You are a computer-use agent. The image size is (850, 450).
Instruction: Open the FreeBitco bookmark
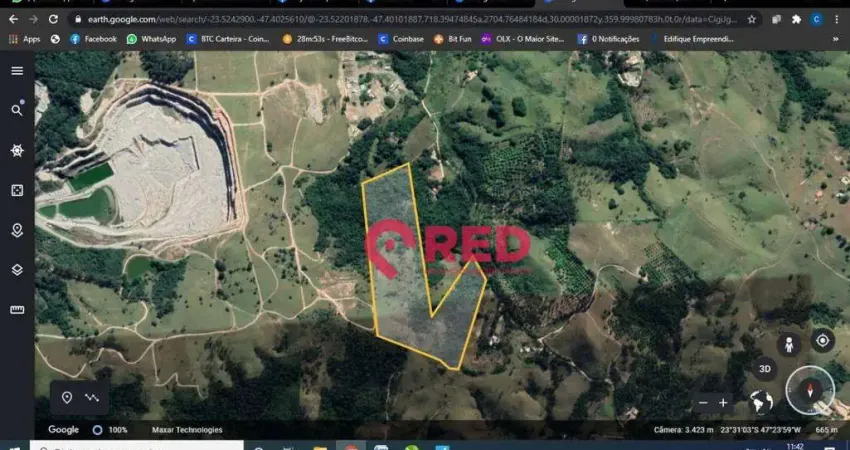click(x=325, y=39)
